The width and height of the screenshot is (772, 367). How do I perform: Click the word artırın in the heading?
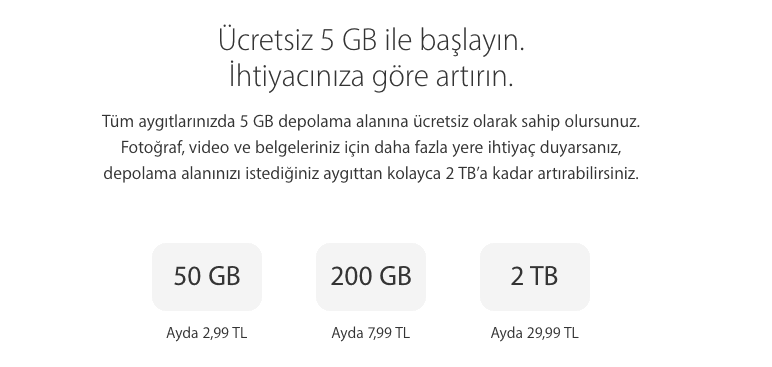[474, 76]
